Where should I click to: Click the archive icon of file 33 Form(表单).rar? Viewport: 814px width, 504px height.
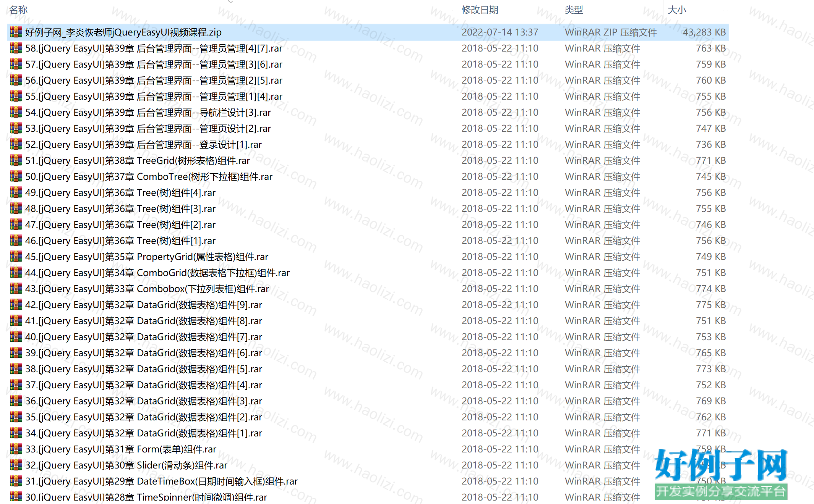tap(16, 449)
